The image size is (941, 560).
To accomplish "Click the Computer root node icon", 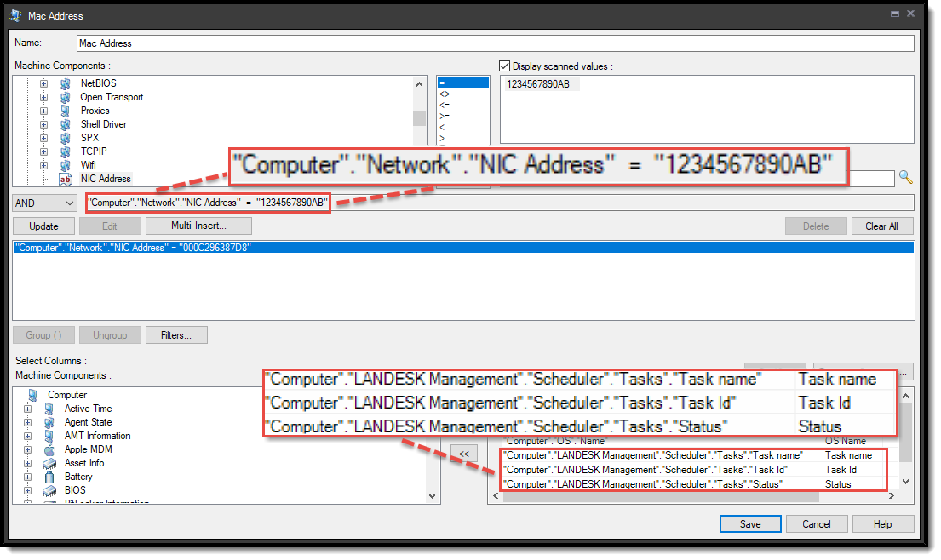I will click(32, 395).
